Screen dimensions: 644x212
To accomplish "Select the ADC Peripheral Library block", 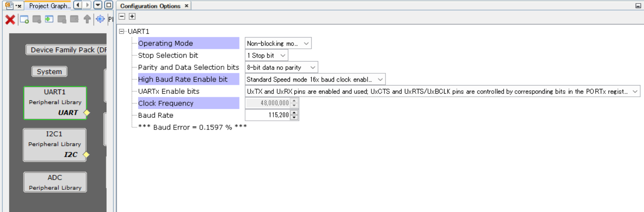I will 55,182.
